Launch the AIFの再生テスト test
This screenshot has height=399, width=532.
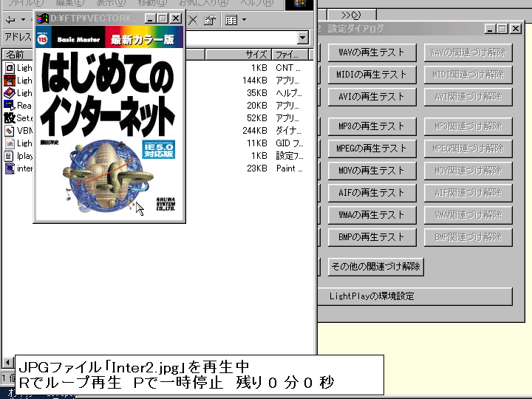pyautogui.click(x=372, y=193)
